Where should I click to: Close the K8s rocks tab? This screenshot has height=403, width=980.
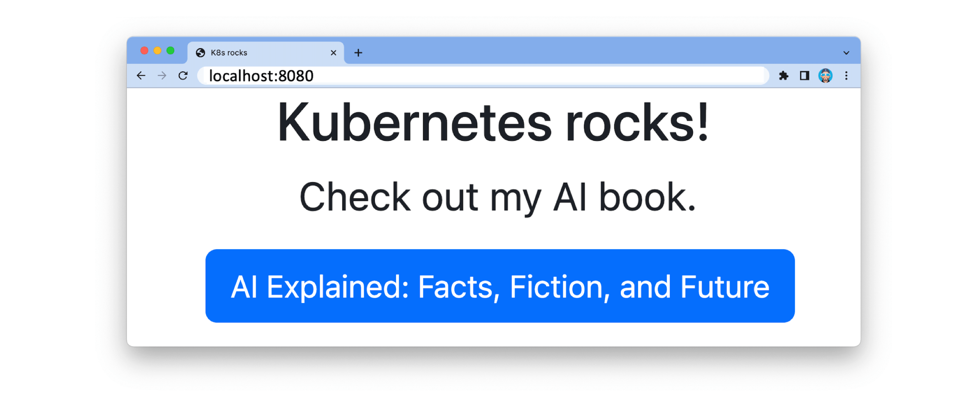(x=333, y=53)
